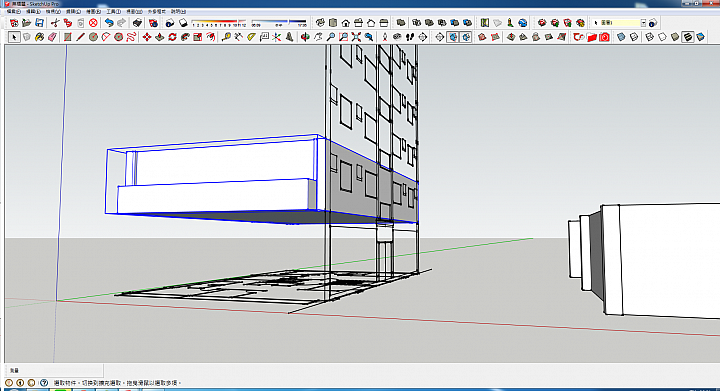The width and height of the screenshot is (720, 391).
Task: Select the Push/Pull tool
Action: pos(160,37)
